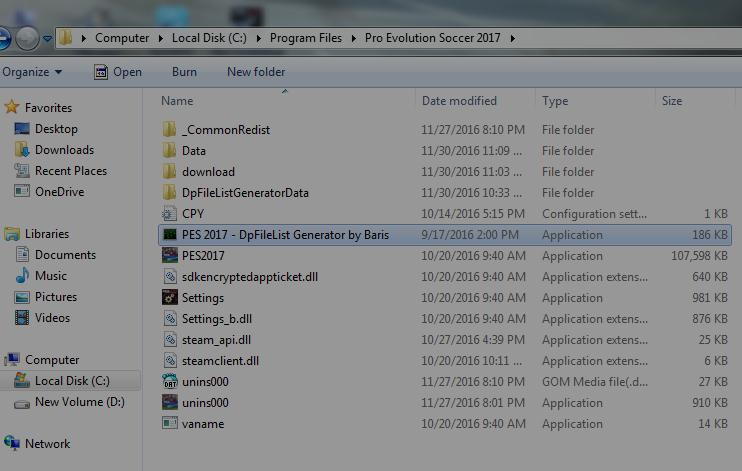The width and height of the screenshot is (742, 471).
Task: Select Computer in navigation pane
Action: pyautogui.click(x=52, y=360)
